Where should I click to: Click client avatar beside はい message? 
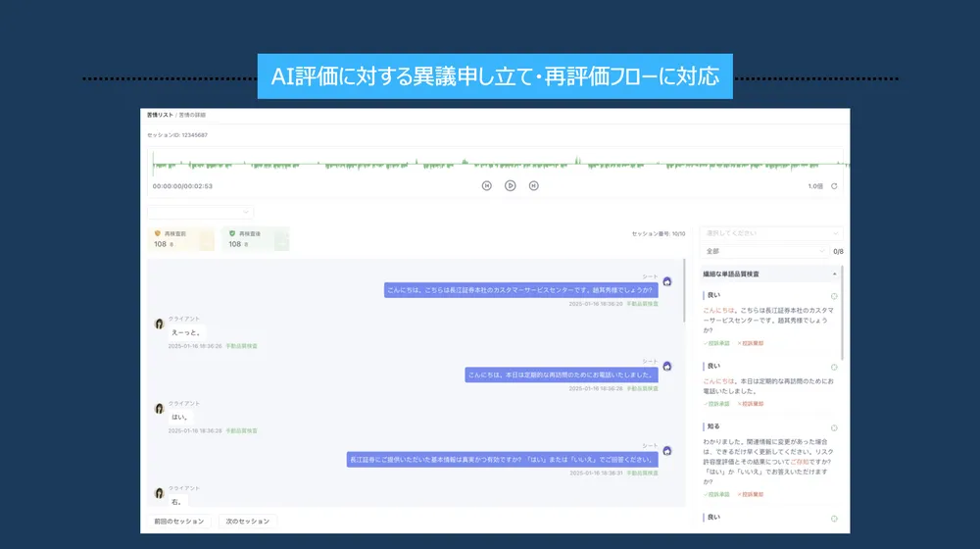point(159,408)
